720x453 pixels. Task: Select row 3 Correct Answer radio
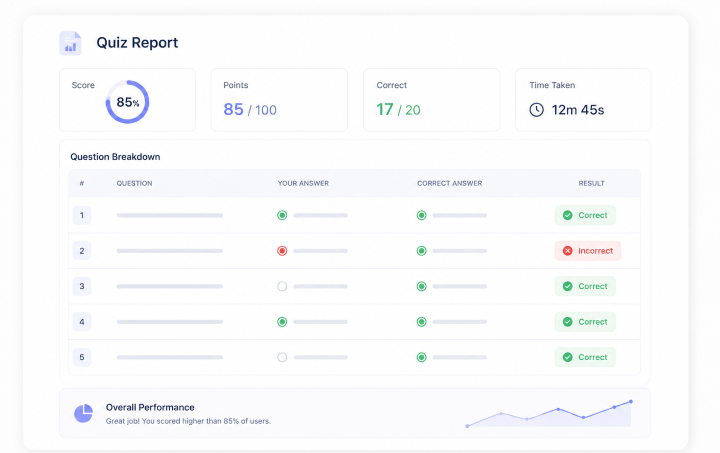(x=422, y=286)
